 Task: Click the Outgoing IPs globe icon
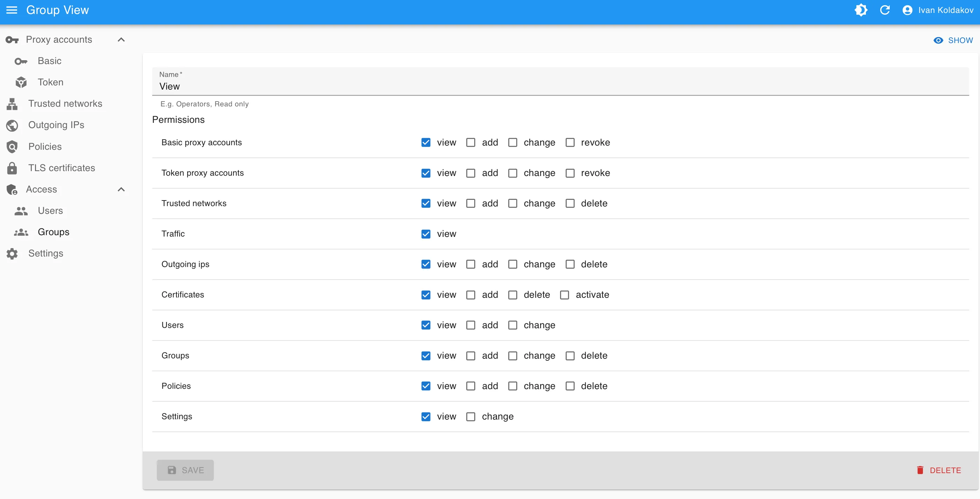[x=12, y=125]
